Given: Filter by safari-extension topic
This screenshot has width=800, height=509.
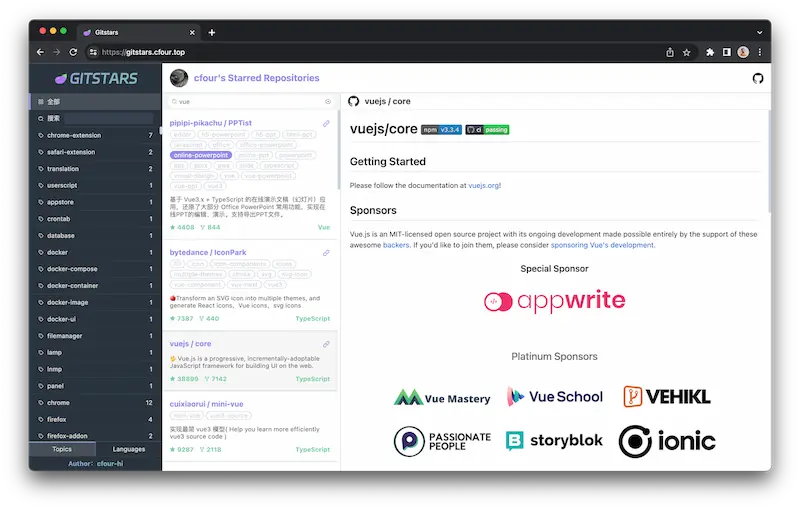Looking at the screenshot, I should point(95,152).
